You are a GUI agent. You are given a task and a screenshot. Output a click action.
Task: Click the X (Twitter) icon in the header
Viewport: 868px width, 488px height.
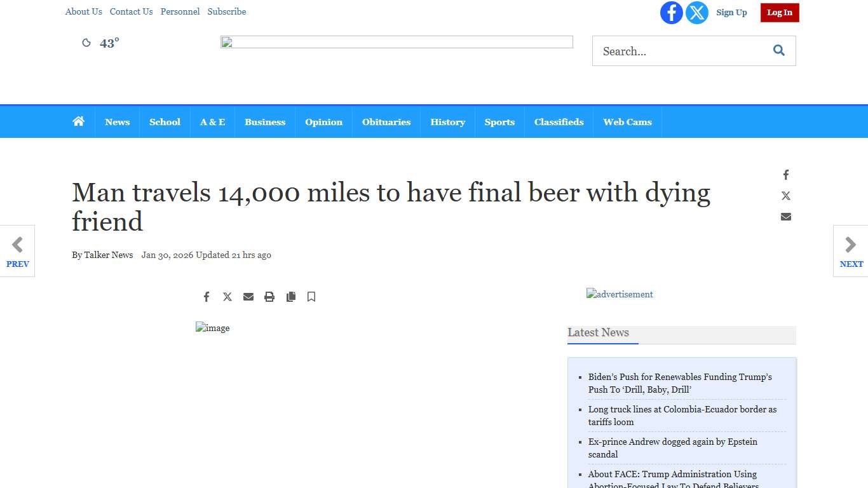697,13
